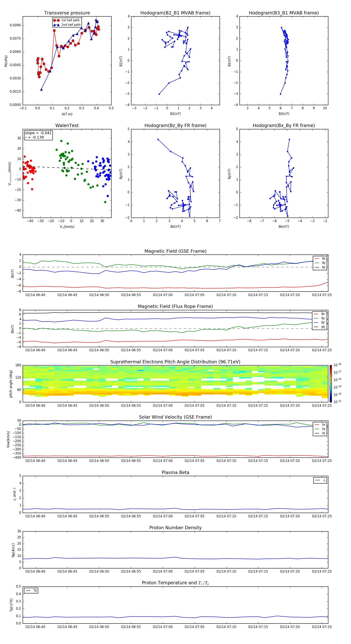351x644 pixels.
Task: Click the dashed regression line in WalenTest
Action: click(x=67, y=168)
